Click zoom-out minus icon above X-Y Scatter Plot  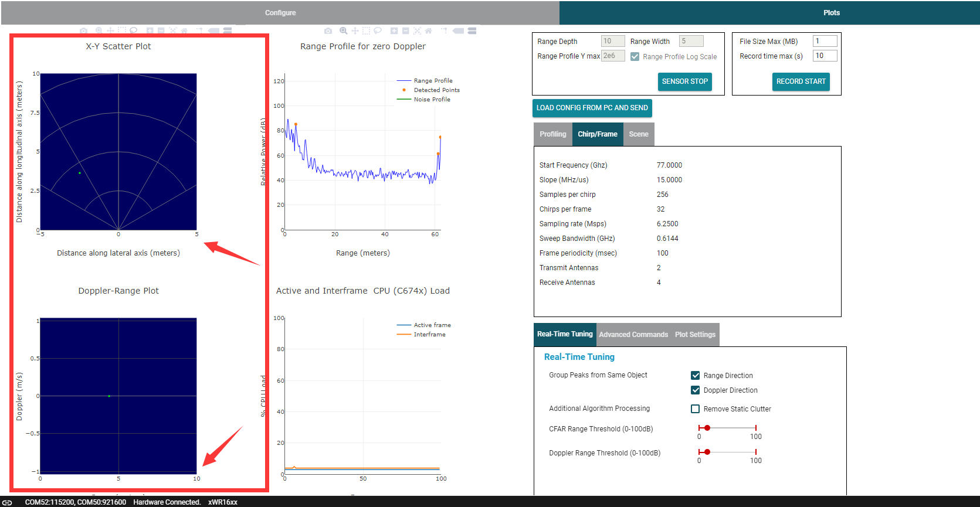point(161,30)
